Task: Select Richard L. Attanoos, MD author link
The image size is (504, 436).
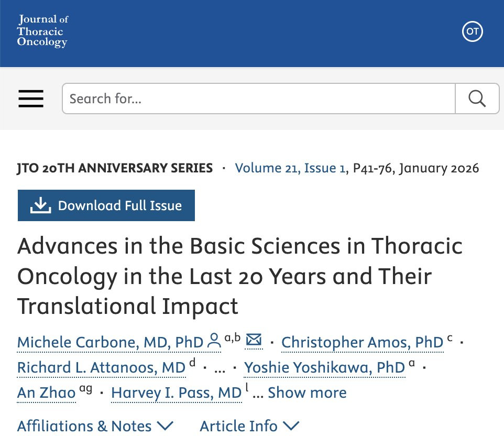Action: [x=101, y=367]
